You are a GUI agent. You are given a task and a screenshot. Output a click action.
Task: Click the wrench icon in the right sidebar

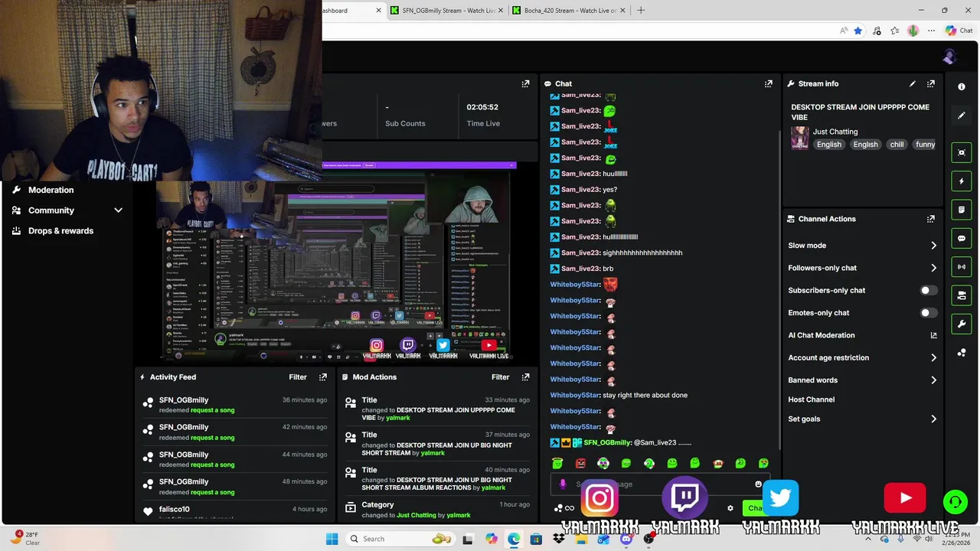(x=962, y=324)
